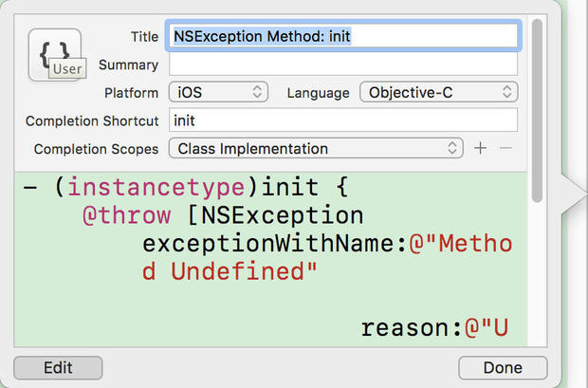The image size is (588, 388).
Task: Add a completion scope with plus button
Action: 481,148
